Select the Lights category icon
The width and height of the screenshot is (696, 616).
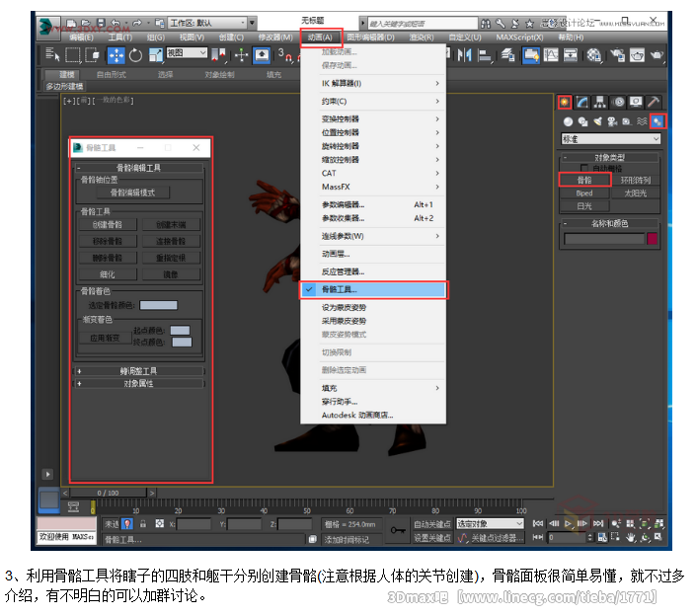click(597, 121)
